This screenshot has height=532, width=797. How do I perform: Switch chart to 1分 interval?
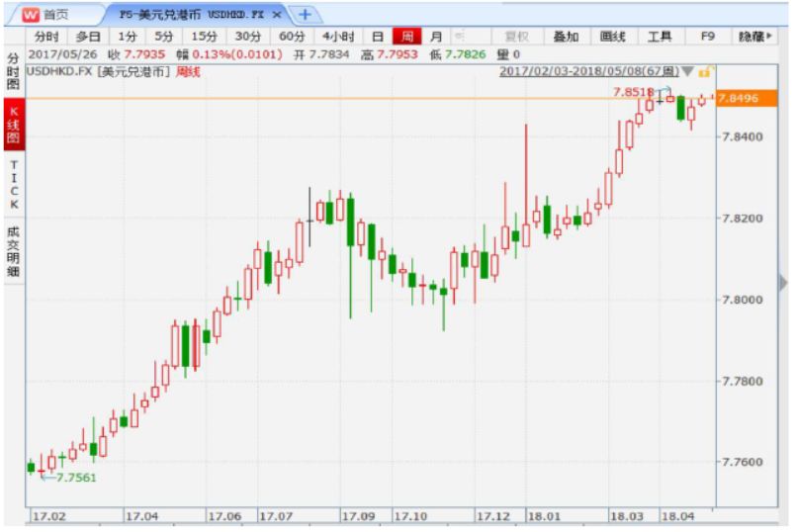click(128, 37)
